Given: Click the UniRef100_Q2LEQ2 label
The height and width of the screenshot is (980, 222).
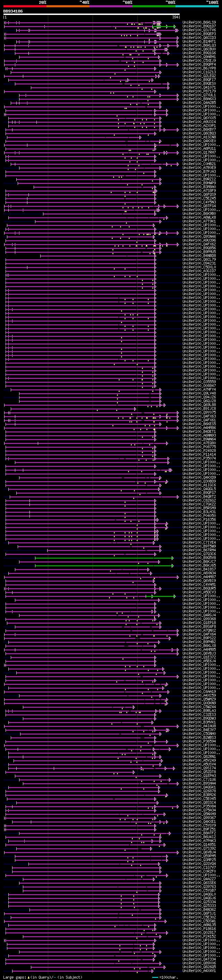Looking at the screenshot, I should [x=199, y=76].
